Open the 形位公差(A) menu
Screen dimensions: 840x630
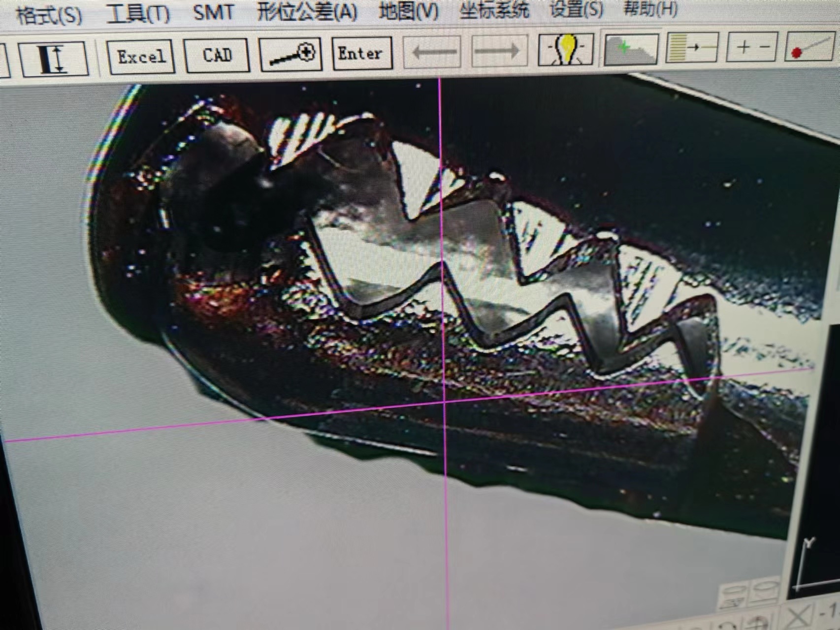(x=307, y=12)
